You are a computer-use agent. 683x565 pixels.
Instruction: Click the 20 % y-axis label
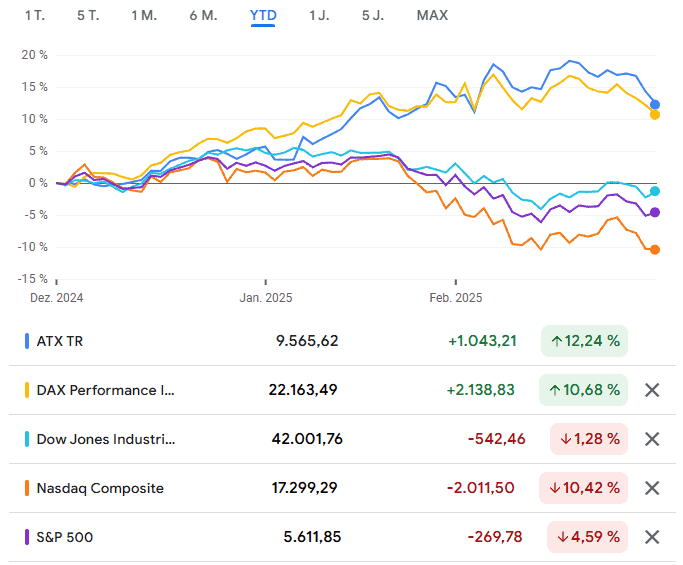(x=34, y=55)
